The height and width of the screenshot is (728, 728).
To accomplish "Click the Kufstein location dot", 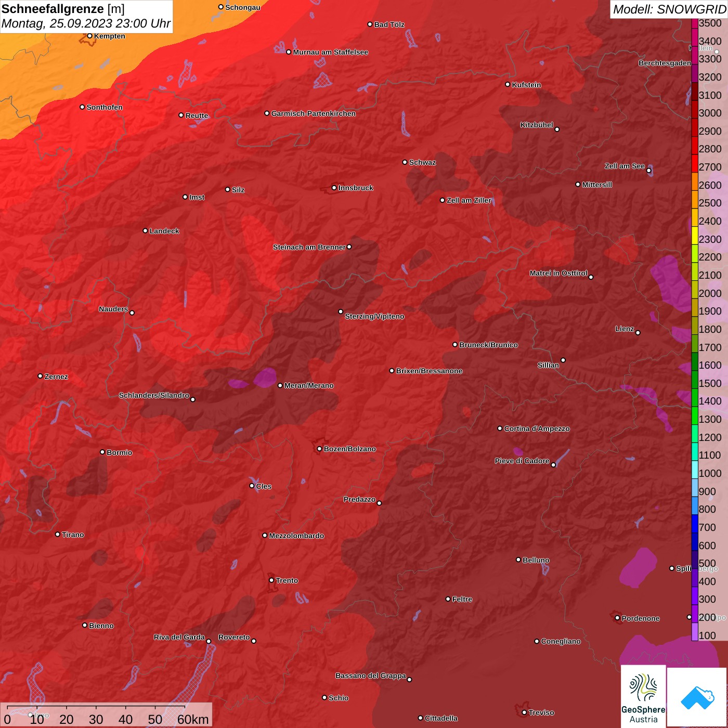I will click(x=508, y=84).
